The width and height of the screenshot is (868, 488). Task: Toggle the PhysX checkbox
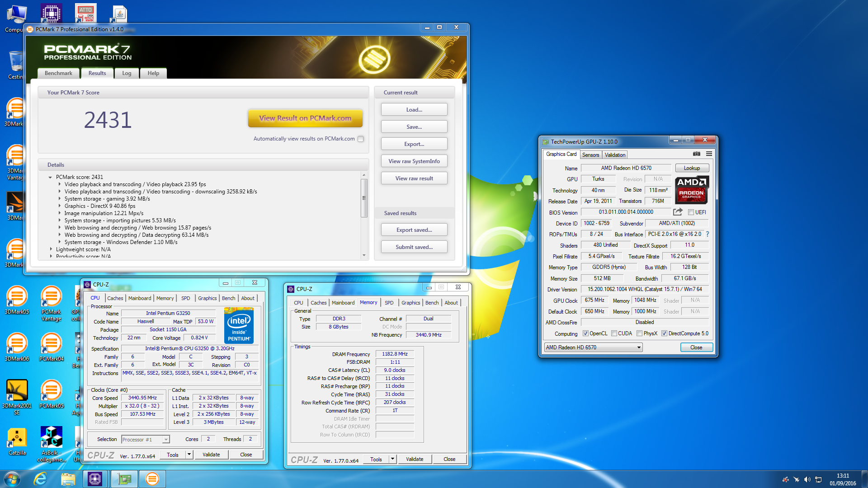[639, 333]
